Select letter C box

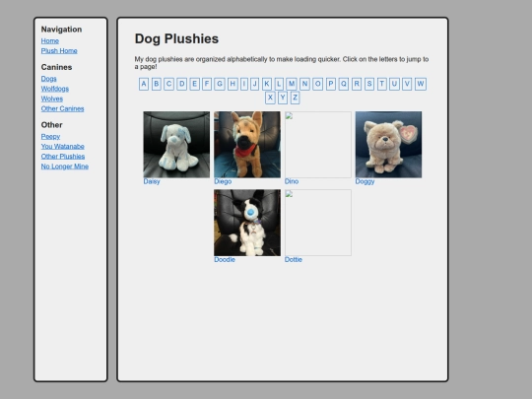point(169,84)
